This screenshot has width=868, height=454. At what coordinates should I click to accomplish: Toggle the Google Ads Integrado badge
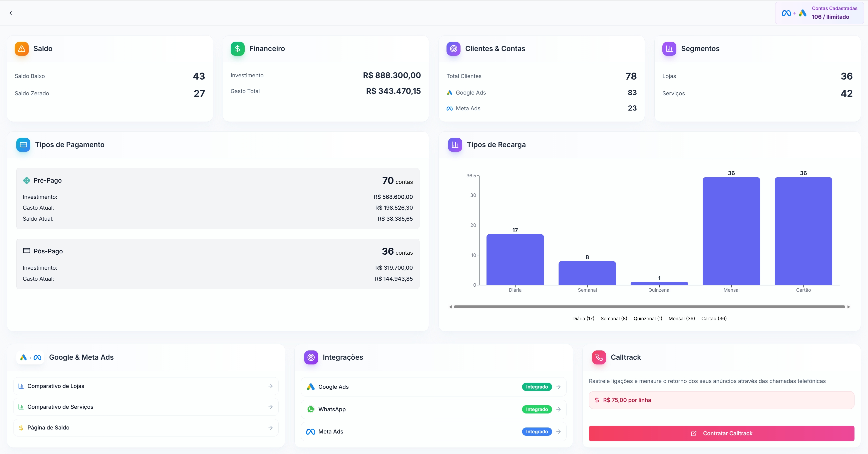(537, 387)
